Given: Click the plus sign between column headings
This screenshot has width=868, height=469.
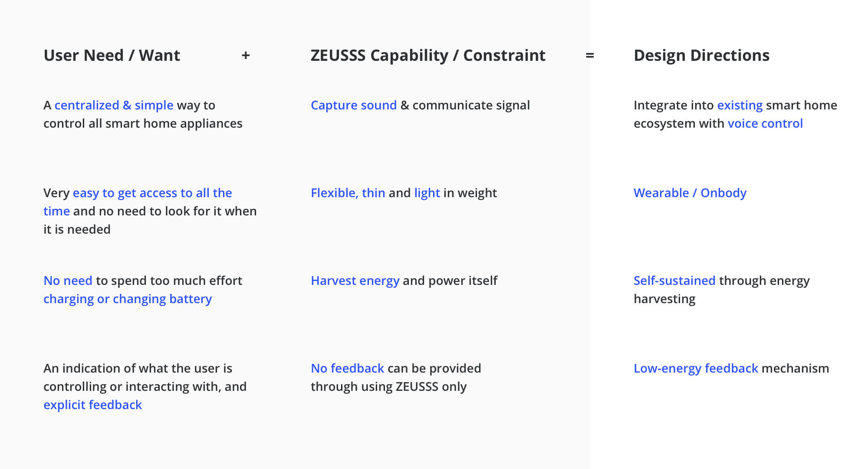Looking at the screenshot, I should point(246,56).
